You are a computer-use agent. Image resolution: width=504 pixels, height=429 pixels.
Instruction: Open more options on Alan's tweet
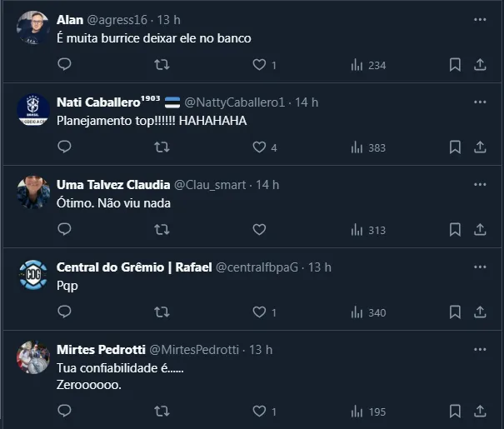(x=480, y=18)
